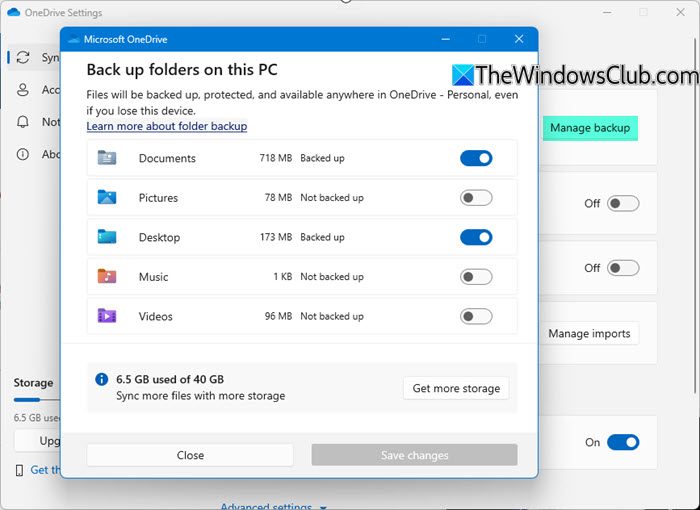Viewport: 700px width, 510px height.
Task: Click the Pictures folder icon
Action: point(107,197)
